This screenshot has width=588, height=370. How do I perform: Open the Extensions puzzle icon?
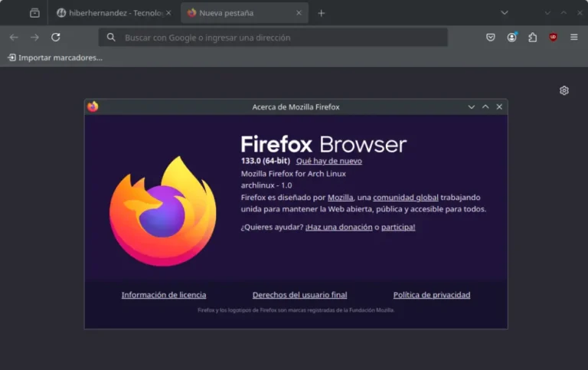click(x=532, y=37)
